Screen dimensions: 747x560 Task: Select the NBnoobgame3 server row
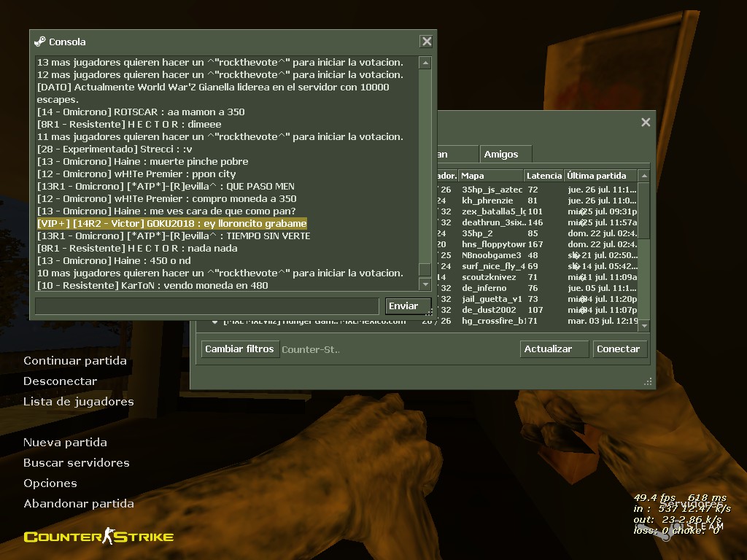tap(537, 255)
